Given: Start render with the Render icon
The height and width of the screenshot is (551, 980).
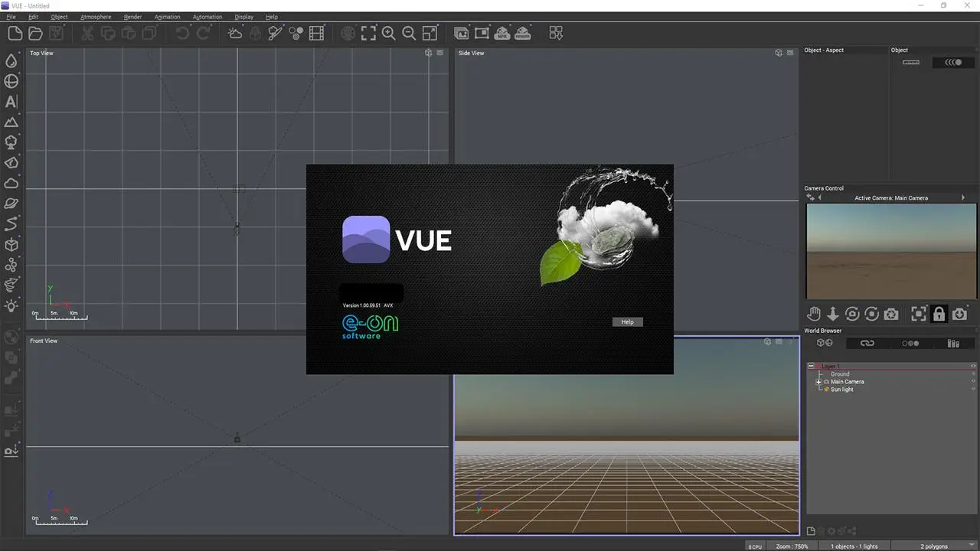Looking at the screenshot, I should coord(523,33).
